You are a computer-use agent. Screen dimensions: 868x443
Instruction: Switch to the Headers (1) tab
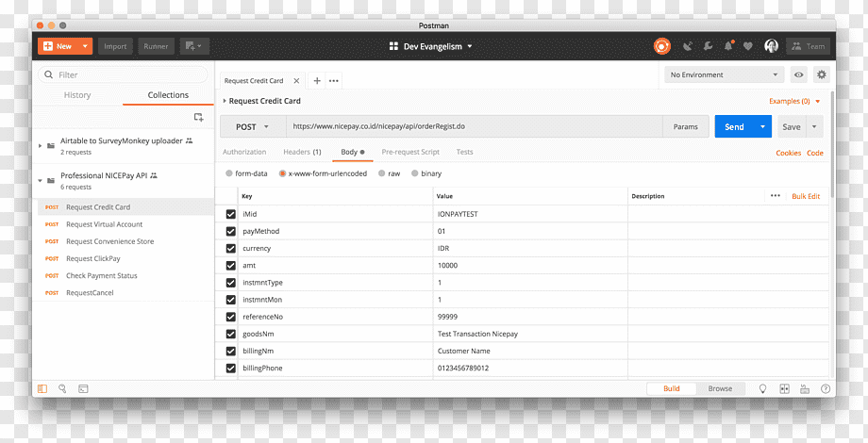302,152
